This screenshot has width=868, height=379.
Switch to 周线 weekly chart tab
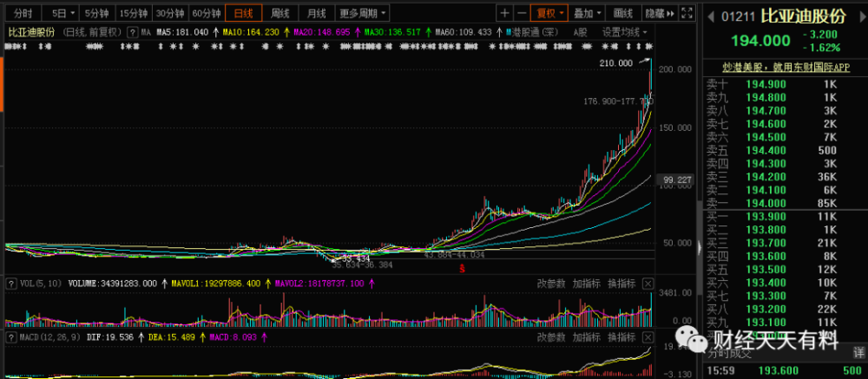[279, 13]
